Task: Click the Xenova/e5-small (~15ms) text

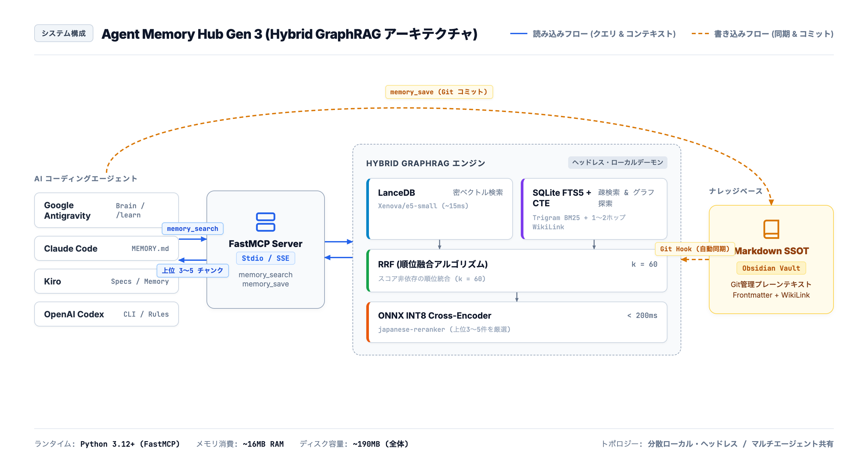Action: (423, 206)
